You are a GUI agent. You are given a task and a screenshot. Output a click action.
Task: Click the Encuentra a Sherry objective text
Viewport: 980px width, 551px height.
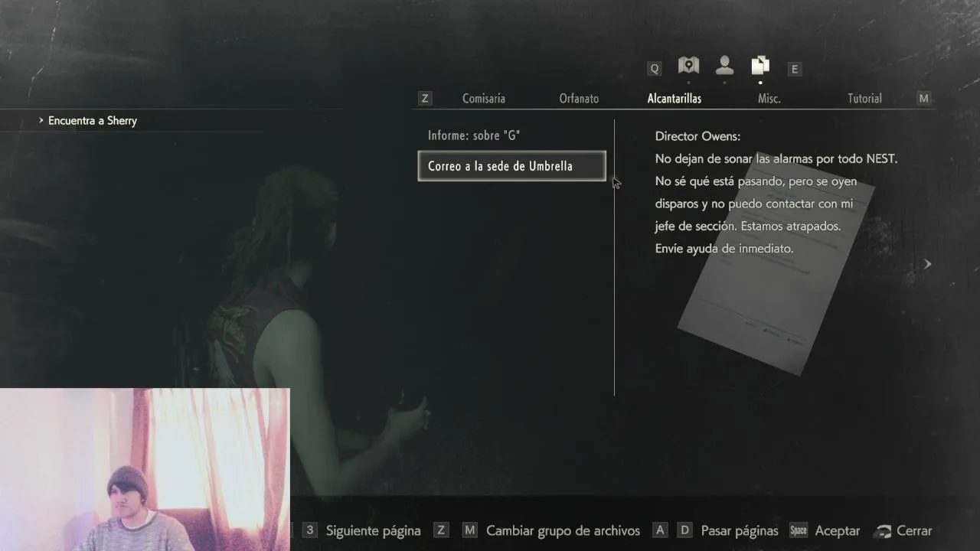93,120
